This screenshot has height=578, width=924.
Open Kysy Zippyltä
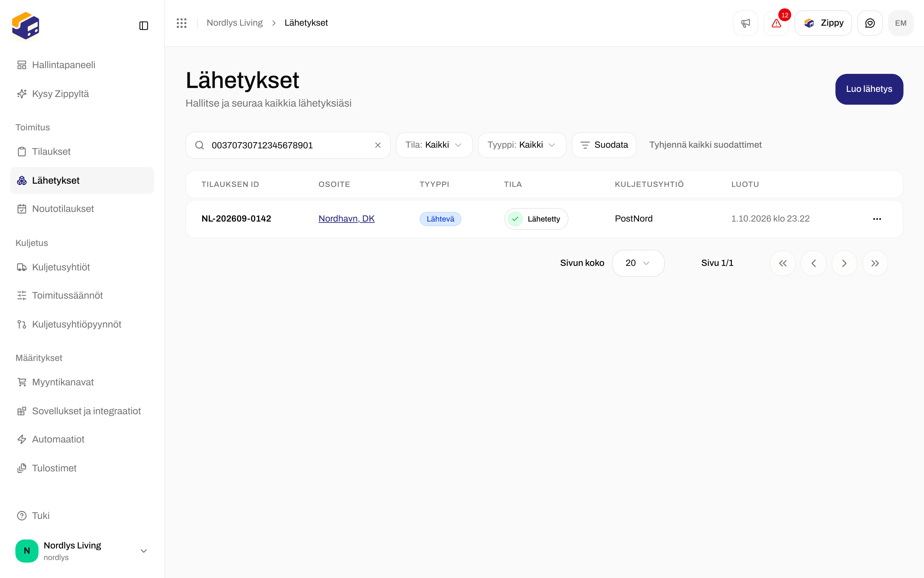point(82,94)
